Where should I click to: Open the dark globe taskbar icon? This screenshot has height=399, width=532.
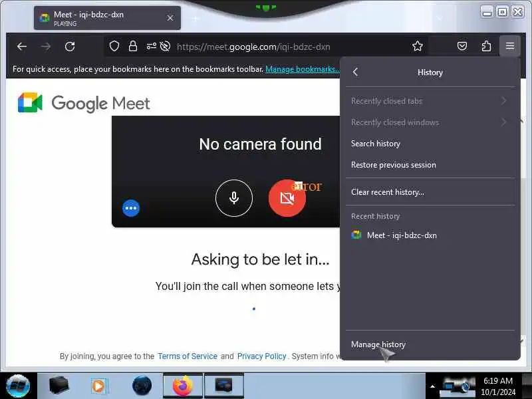coord(142,386)
